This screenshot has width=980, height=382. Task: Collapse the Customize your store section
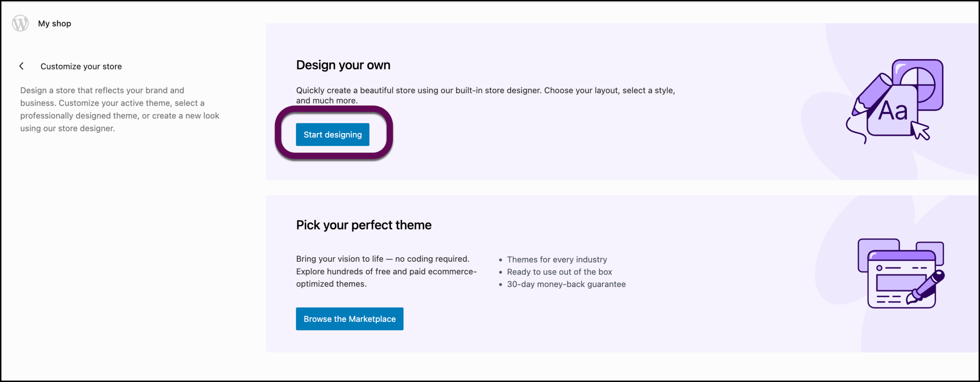tap(22, 66)
